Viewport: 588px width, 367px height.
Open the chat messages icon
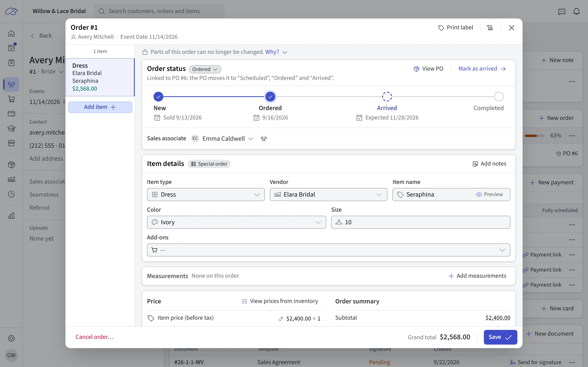(562, 11)
